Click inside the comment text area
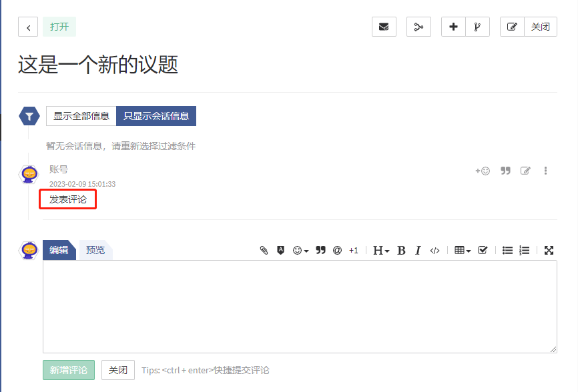 click(x=300, y=306)
